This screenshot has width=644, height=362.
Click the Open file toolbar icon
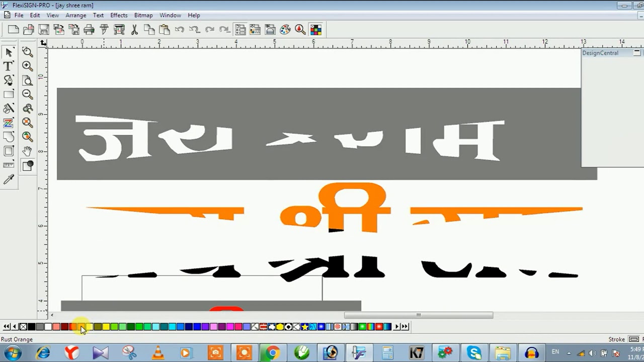[29, 30]
